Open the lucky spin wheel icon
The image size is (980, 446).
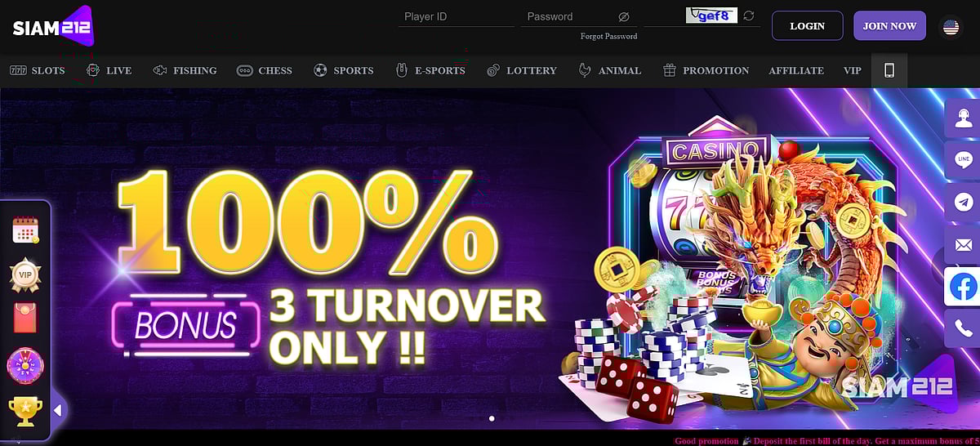coord(25,365)
